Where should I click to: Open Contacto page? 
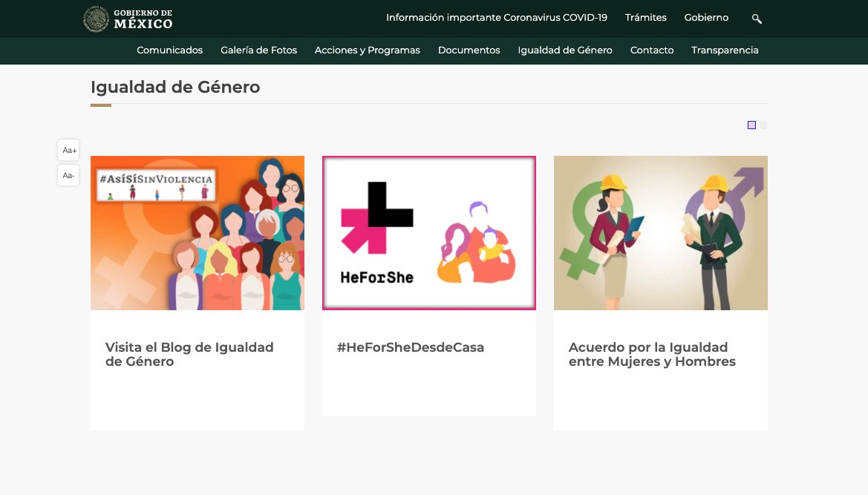[651, 50]
